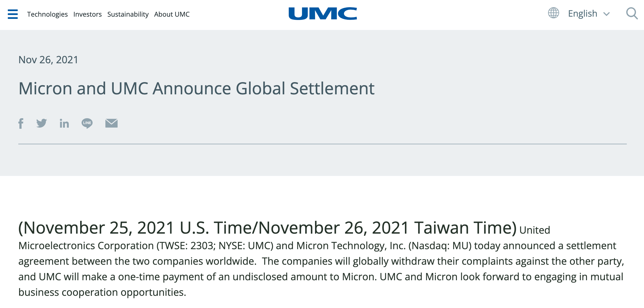Click the horizontal divider below share icons
644x308 pixels.
322,144
